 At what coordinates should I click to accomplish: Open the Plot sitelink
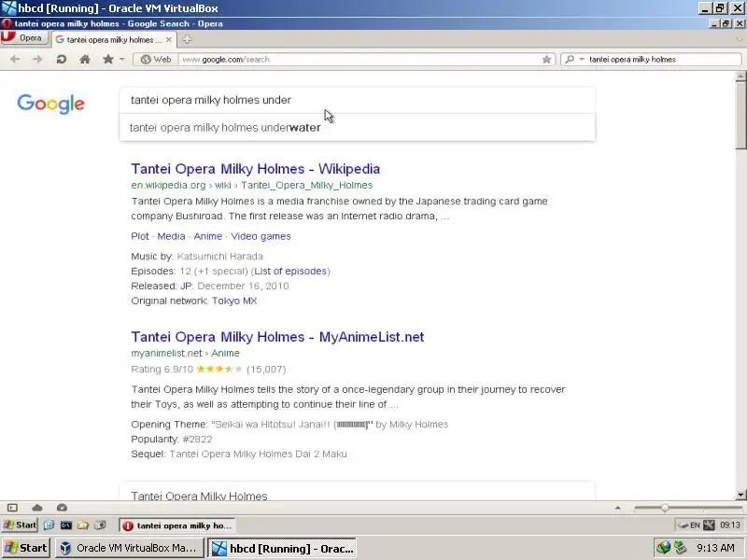point(140,236)
